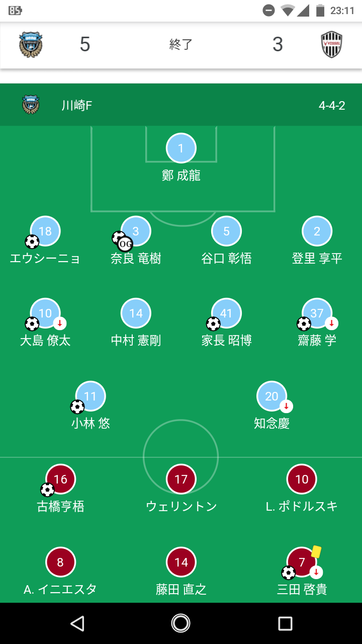Screen dimensions: 362x644
Task: Tap the 終了 match status text
Action: pyautogui.click(x=181, y=45)
